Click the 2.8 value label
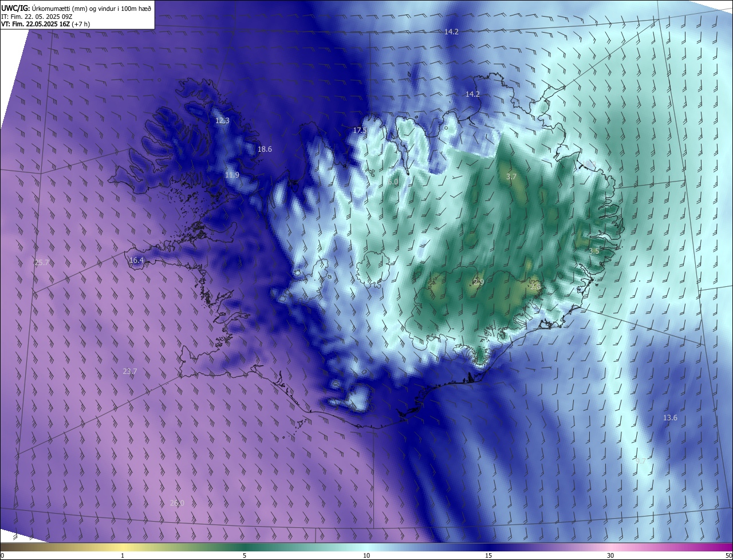 pos(535,286)
